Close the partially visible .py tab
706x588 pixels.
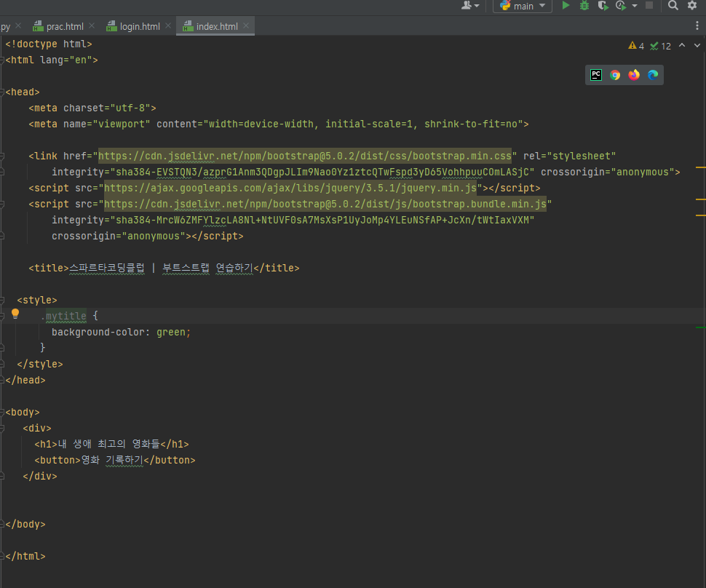(18, 25)
